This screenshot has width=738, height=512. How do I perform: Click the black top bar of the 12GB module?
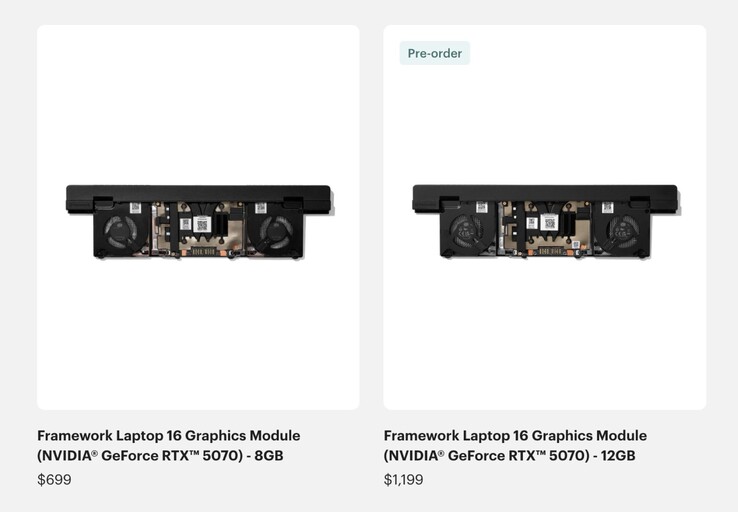pyautogui.click(x=545, y=193)
